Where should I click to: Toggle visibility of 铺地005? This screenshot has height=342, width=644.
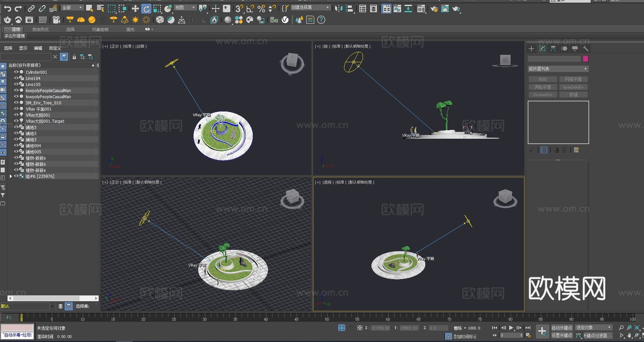click(16, 152)
